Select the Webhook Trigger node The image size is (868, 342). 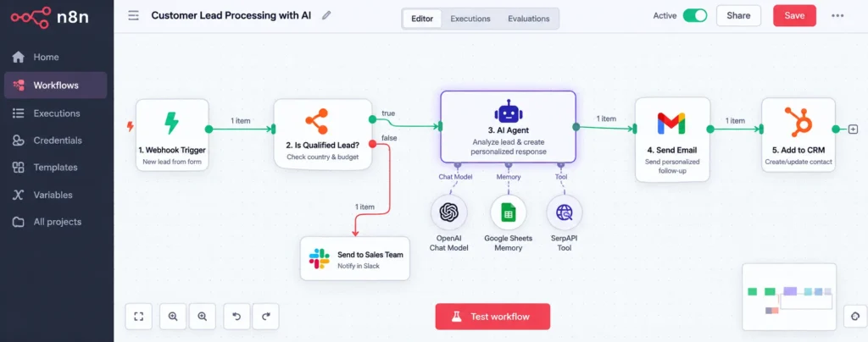[x=172, y=135]
